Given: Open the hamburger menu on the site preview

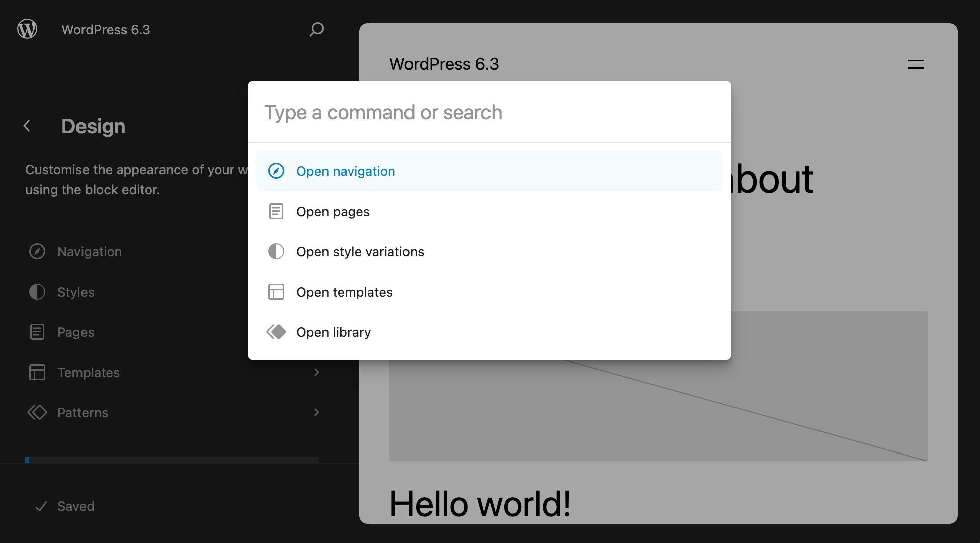Looking at the screenshot, I should coord(915,64).
